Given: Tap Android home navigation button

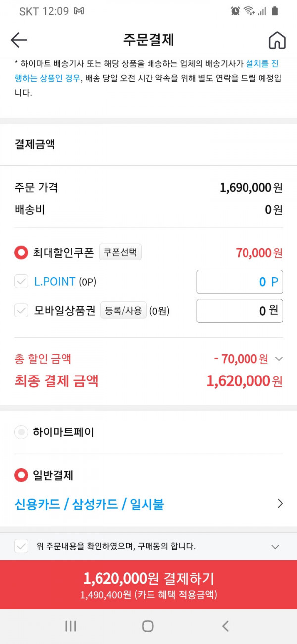Looking at the screenshot, I should (148, 626).
